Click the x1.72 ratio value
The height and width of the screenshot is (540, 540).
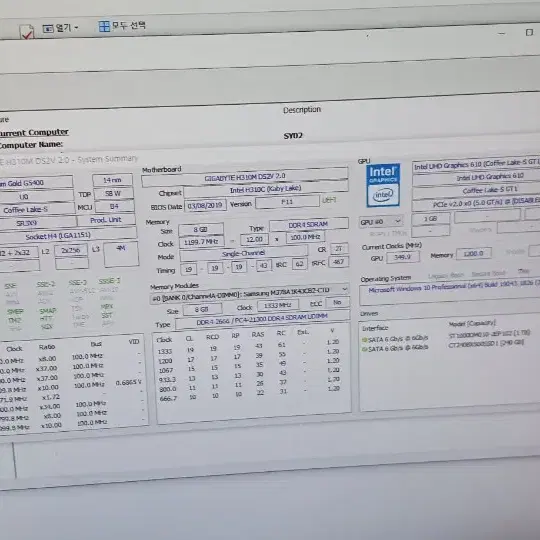(51, 397)
